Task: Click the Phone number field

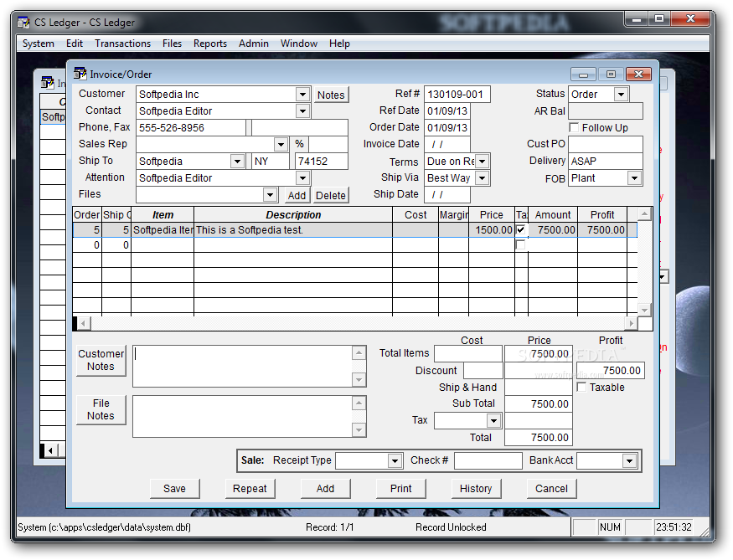Action: [191, 127]
